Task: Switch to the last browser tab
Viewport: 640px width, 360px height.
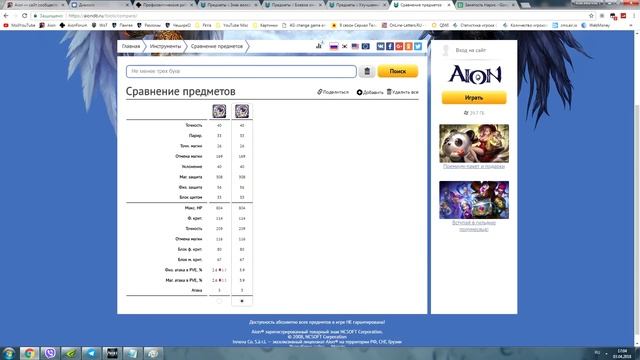Action: pyautogui.click(x=487, y=5)
